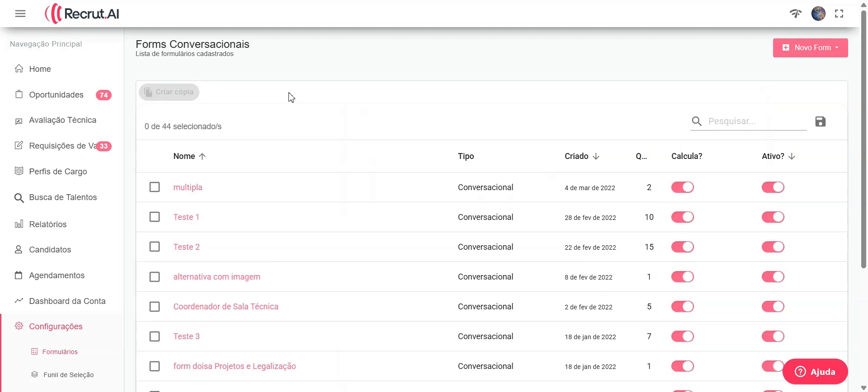Check the box for the multipla form

tap(155, 187)
